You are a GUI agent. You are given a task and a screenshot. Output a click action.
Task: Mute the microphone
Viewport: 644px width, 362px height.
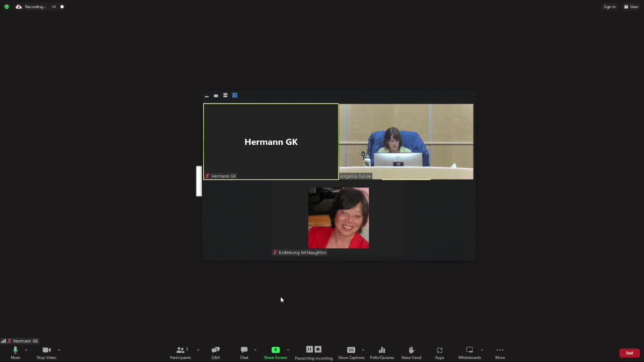(x=15, y=352)
